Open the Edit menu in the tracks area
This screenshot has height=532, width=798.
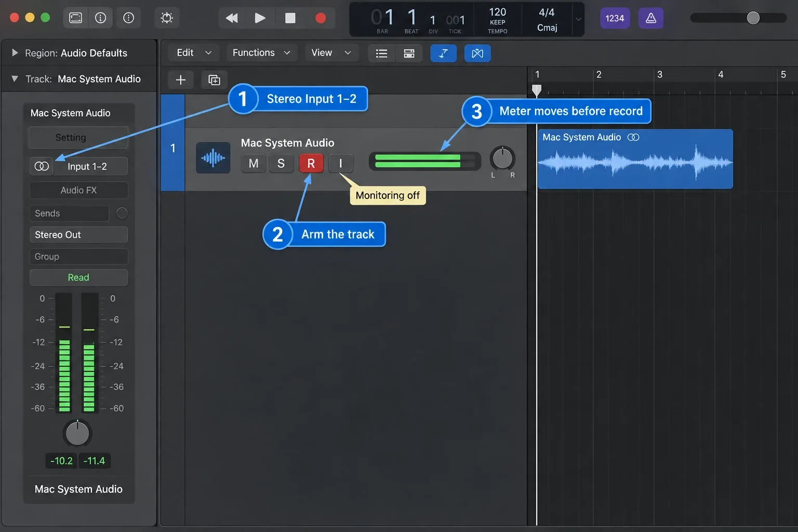point(194,53)
